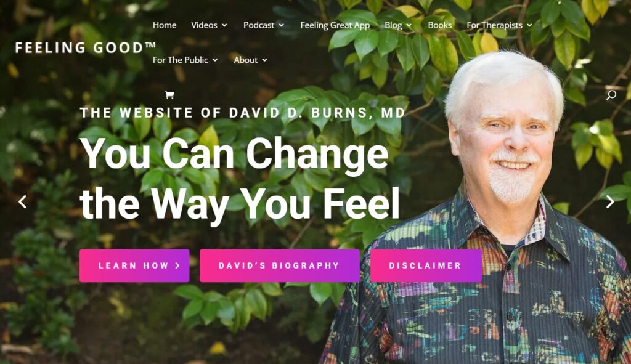Select Books in the navigation
This screenshot has width=631, height=364.
(x=439, y=25)
